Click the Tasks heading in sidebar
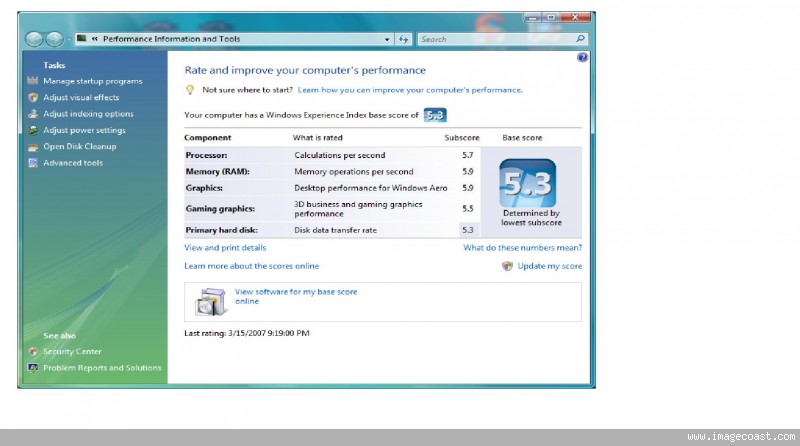800x446 pixels. click(x=54, y=65)
